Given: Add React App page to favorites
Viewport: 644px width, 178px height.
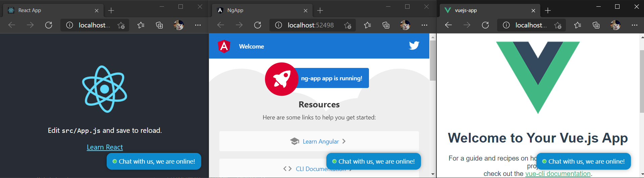Looking at the screenshot, I should pyautogui.click(x=121, y=25).
